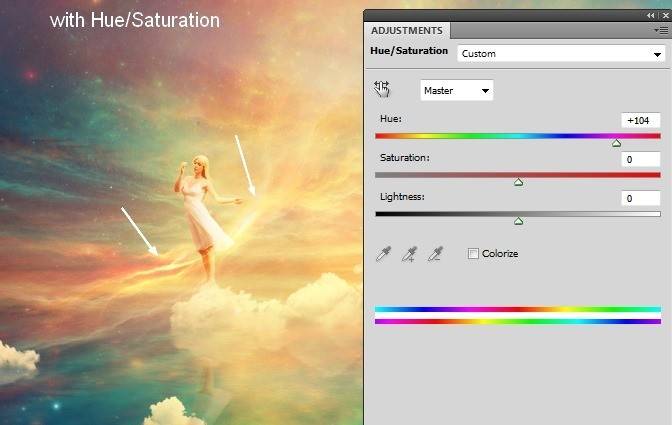Click the Hue slider handle
Image resolution: width=672 pixels, height=425 pixels.
coord(616,143)
